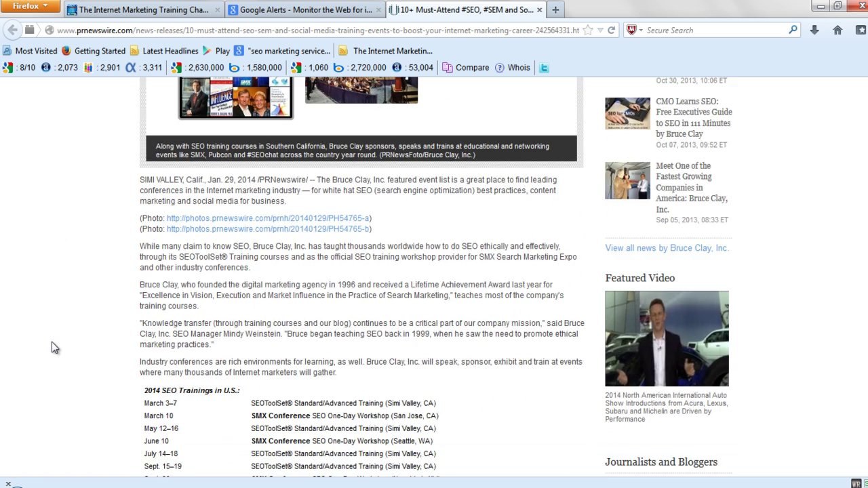The height and width of the screenshot is (488, 868).
Task: Open CMO Learns SEO article link
Action: pos(694,117)
